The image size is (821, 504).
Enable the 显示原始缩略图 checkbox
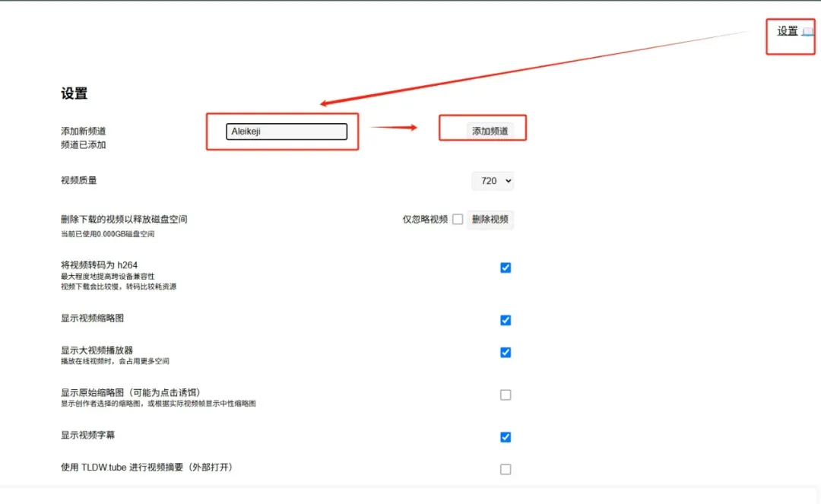506,395
